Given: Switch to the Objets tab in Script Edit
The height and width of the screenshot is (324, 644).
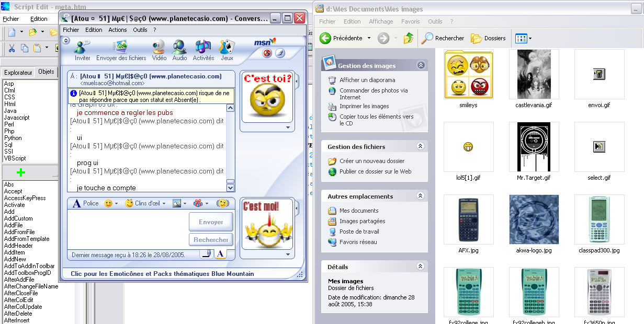Looking at the screenshot, I should (x=47, y=72).
